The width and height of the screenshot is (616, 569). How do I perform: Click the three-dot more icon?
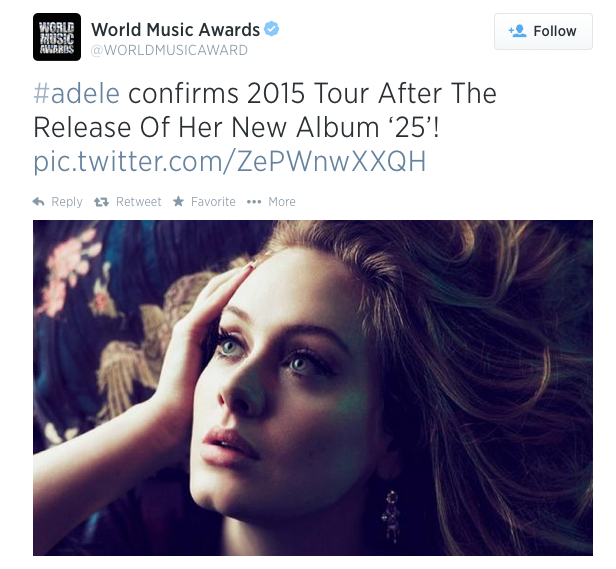tap(254, 202)
